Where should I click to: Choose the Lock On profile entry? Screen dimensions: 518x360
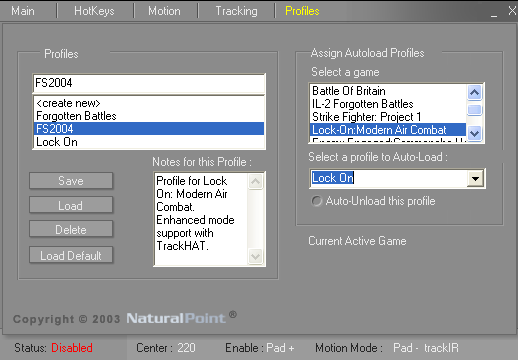point(149,142)
